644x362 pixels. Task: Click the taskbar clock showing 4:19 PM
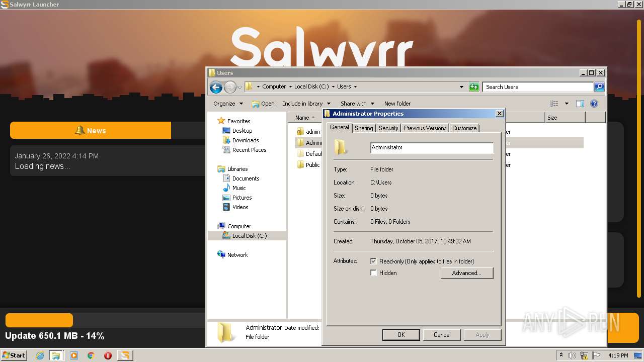point(618,355)
